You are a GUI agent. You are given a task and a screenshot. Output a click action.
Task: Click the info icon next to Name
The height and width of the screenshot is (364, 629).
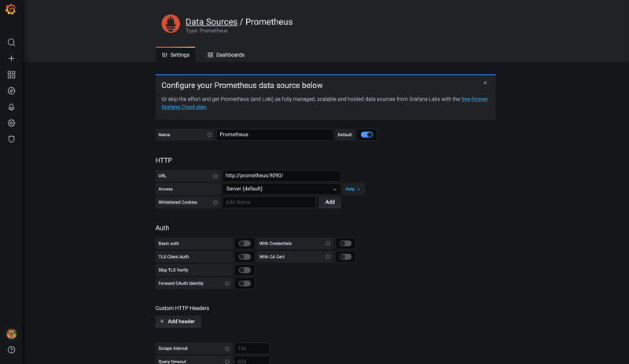209,135
